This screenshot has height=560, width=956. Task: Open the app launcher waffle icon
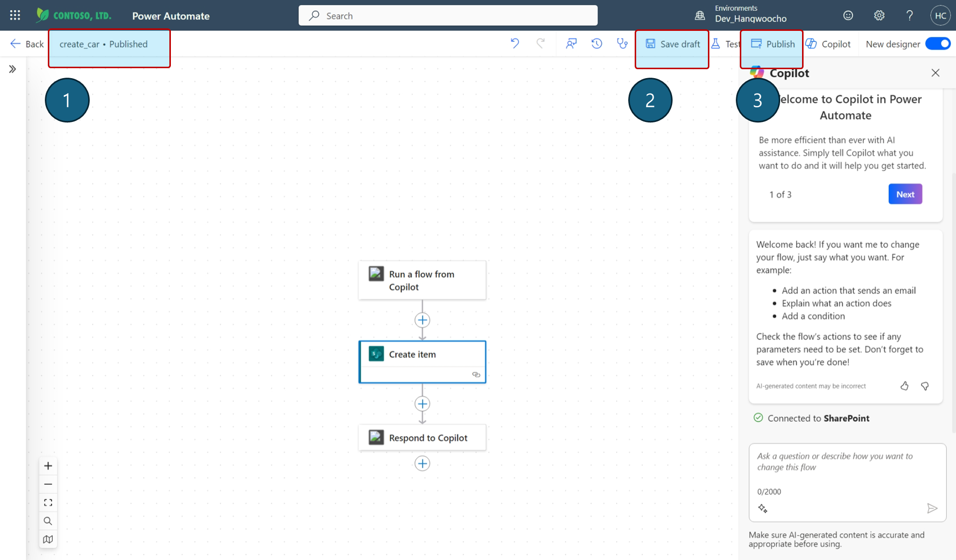[x=15, y=15]
